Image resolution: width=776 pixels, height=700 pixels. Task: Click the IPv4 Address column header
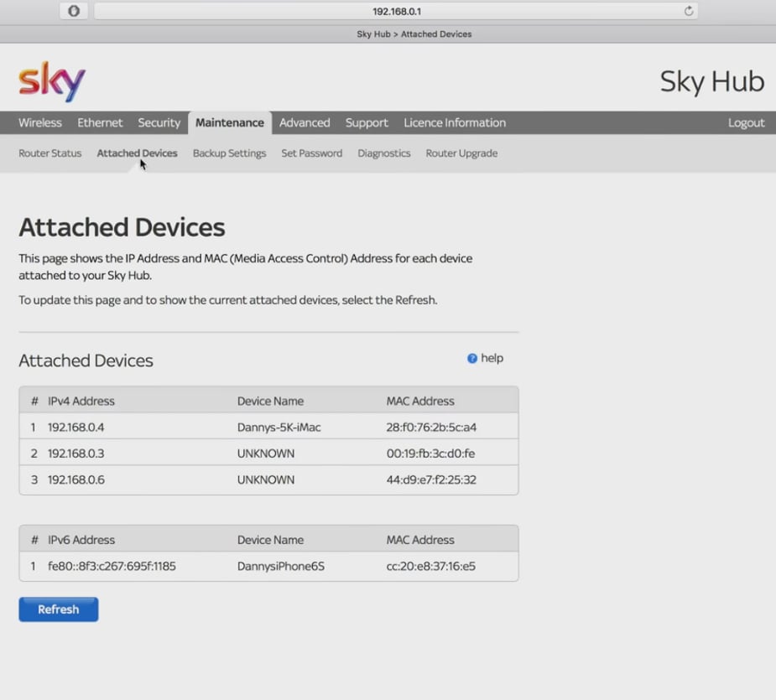click(x=81, y=402)
